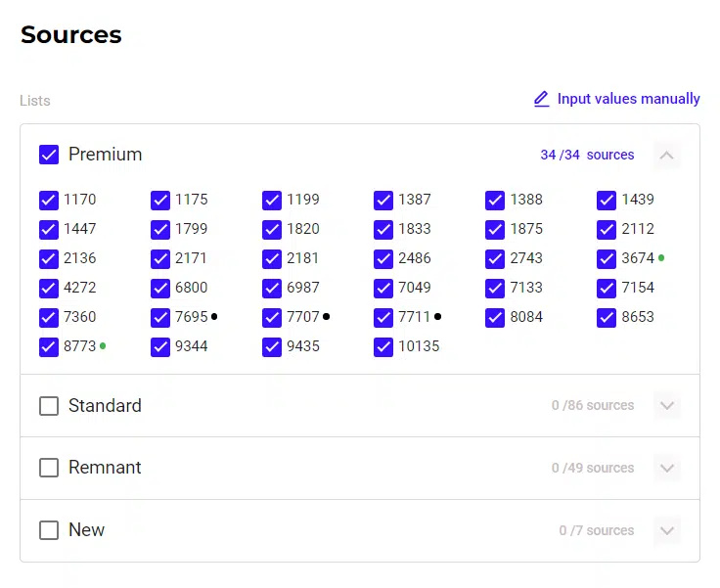Expand the Remnant sources chevron
Image resolution: width=720 pixels, height=588 pixels.
point(667,468)
